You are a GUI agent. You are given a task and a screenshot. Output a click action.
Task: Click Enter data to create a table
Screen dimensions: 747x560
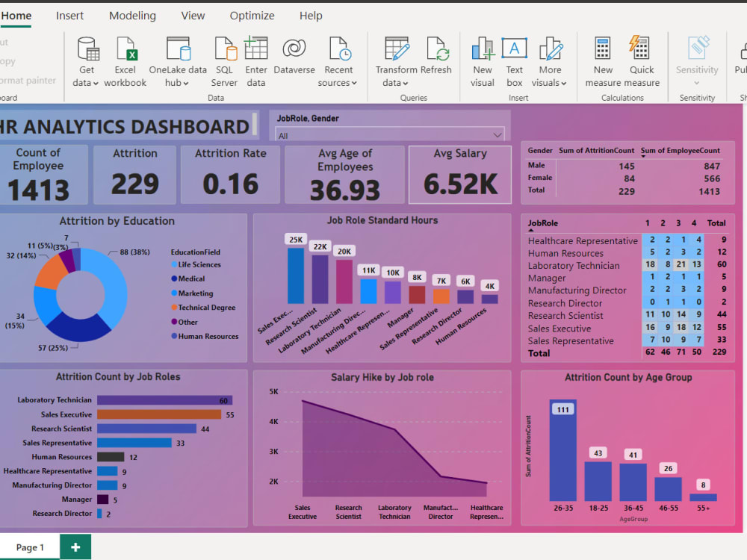pyautogui.click(x=256, y=60)
